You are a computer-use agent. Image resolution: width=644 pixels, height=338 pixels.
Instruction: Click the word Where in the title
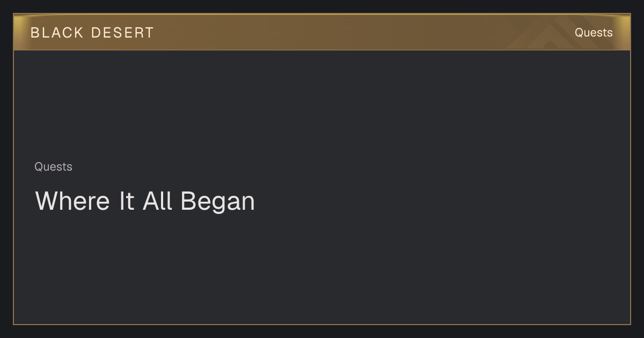pos(72,201)
